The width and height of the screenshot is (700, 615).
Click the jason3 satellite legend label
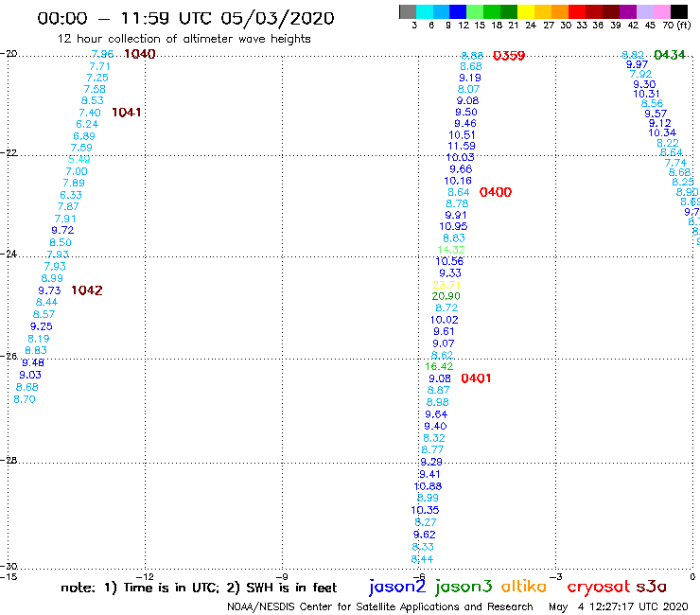tap(464, 588)
